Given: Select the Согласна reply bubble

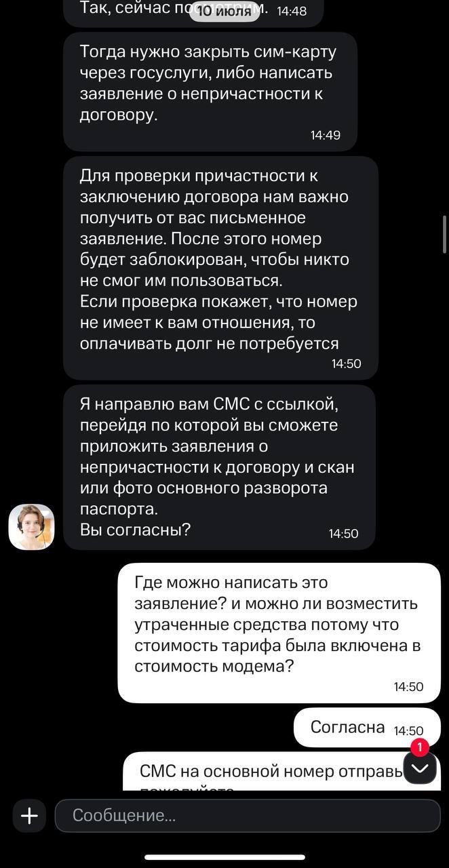Looking at the screenshot, I should coord(347,727).
